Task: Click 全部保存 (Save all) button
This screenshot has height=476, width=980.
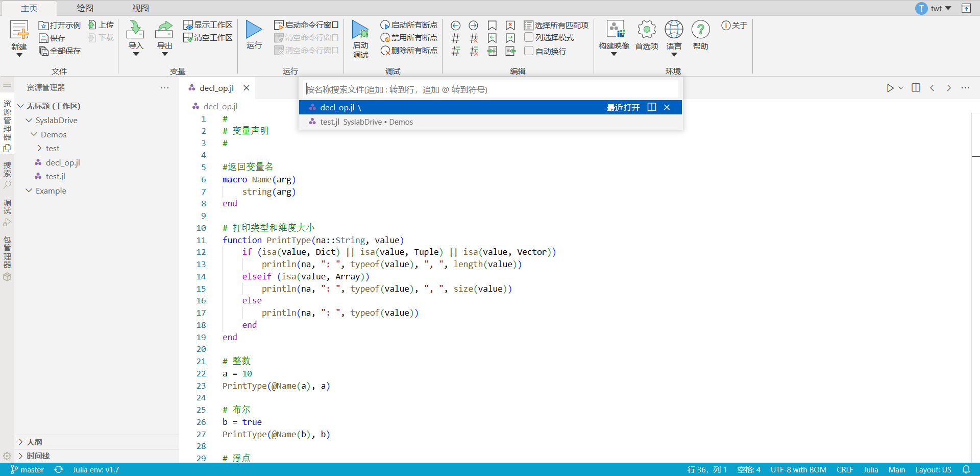Action: click(x=60, y=51)
